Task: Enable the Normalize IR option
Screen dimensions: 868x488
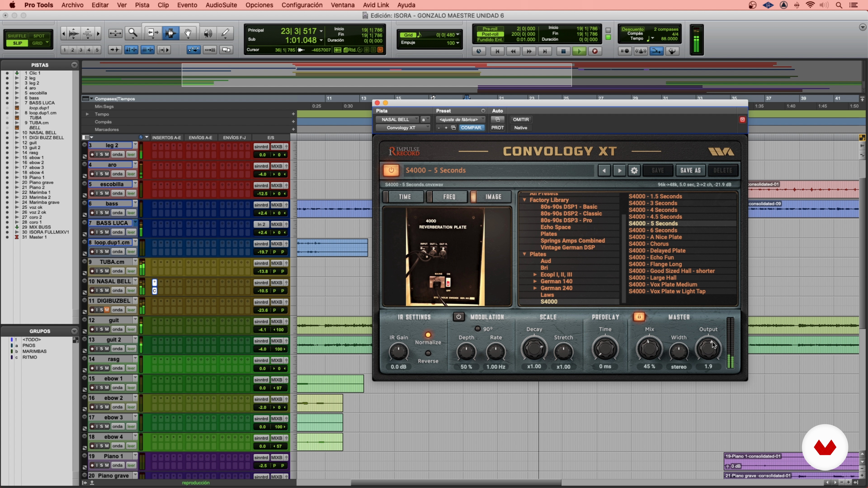Action: (x=428, y=335)
